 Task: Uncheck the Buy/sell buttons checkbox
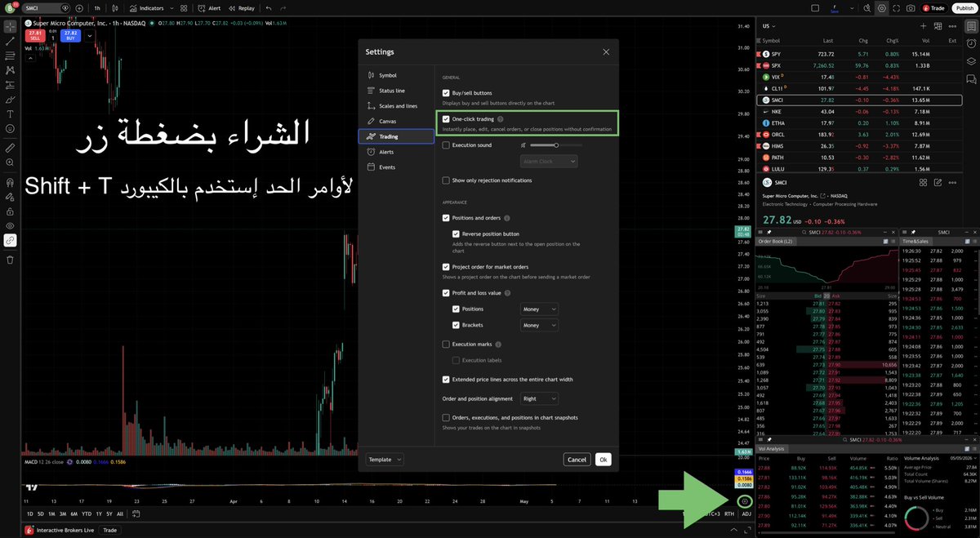[446, 93]
